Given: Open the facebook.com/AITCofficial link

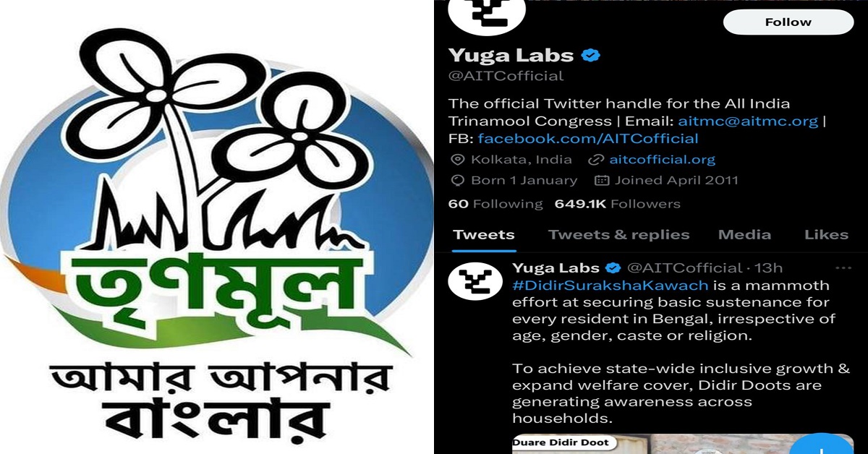Looking at the screenshot, I should click(x=588, y=139).
